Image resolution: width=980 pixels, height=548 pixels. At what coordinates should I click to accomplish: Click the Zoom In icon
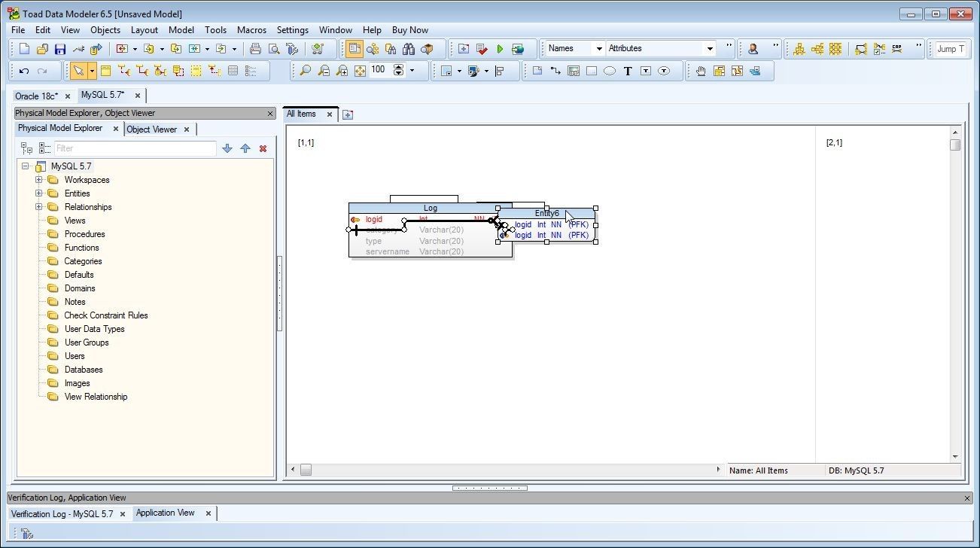tap(342, 71)
